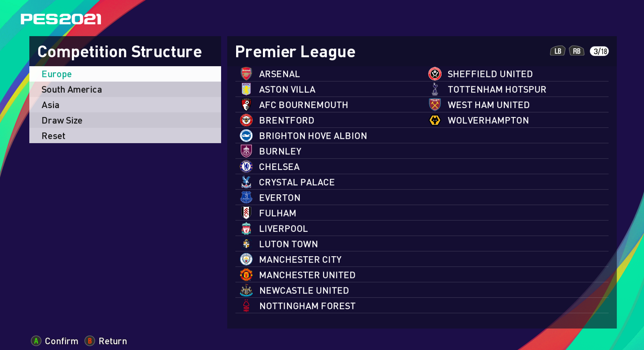The height and width of the screenshot is (350, 644).
Task: Select the Liverpool club crest
Action: point(246,228)
